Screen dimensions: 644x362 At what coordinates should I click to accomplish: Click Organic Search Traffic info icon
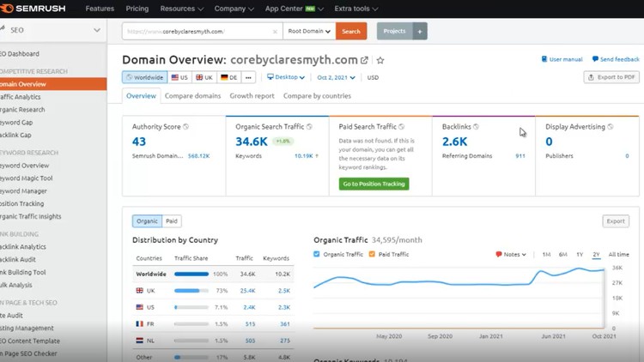[x=309, y=127]
